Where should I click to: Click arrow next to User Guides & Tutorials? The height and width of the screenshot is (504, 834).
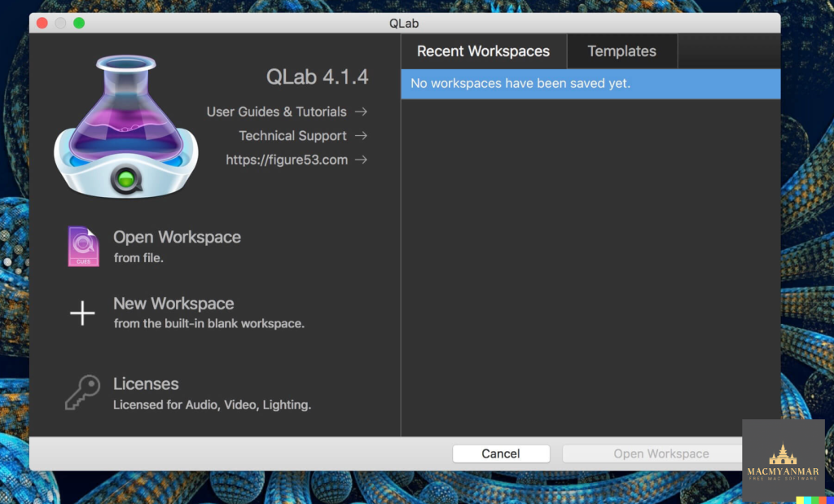point(361,112)
